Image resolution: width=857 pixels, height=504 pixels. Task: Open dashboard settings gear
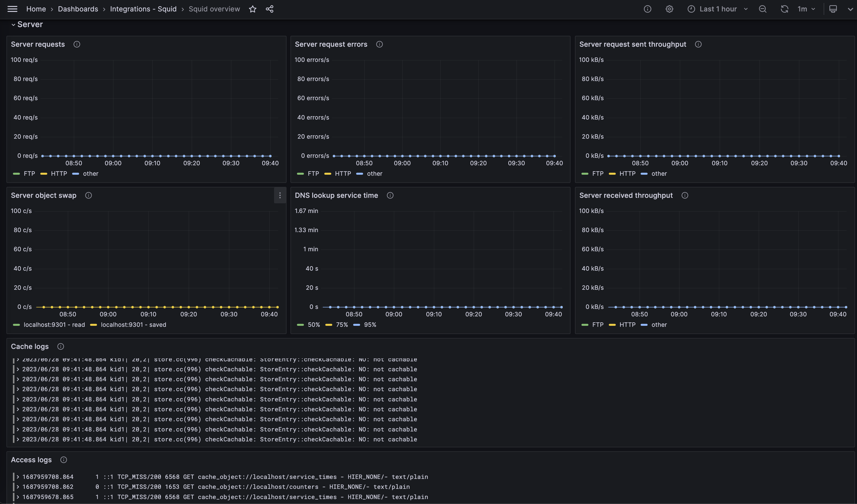pyautogui.click(x=669, y=9)
